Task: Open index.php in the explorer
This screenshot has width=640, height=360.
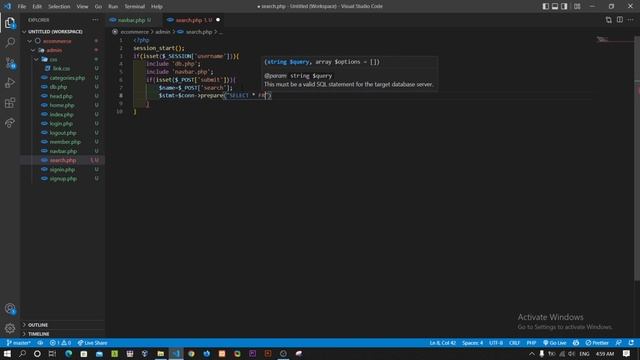Action: pos(61,114)
